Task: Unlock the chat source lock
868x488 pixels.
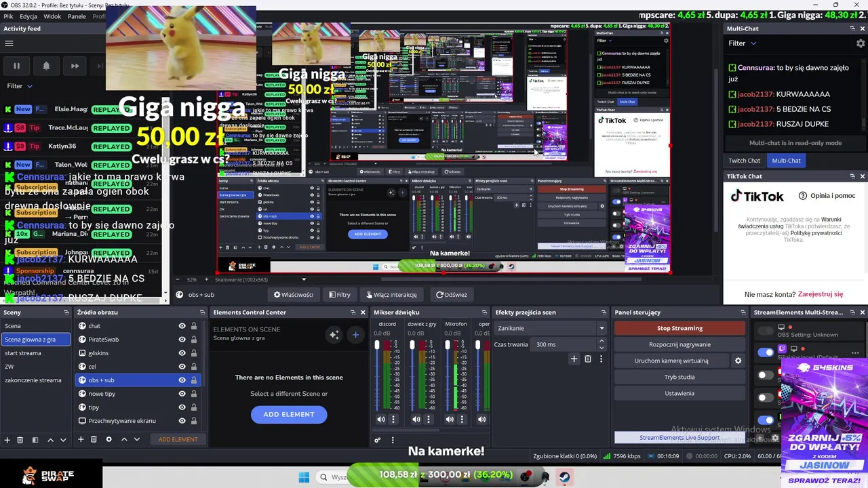Action: [x=194, y=326]
